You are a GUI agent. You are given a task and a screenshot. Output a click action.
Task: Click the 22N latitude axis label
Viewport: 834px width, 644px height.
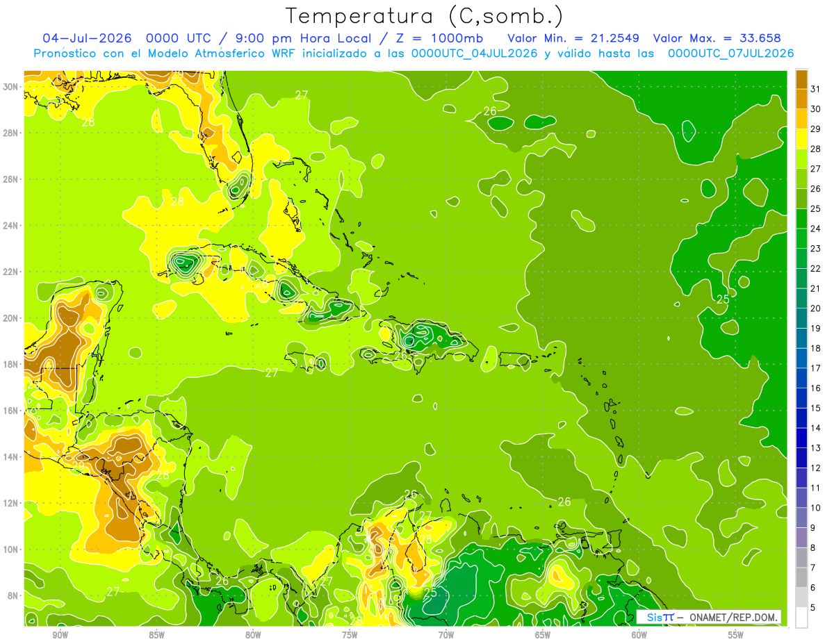point(11,272)
